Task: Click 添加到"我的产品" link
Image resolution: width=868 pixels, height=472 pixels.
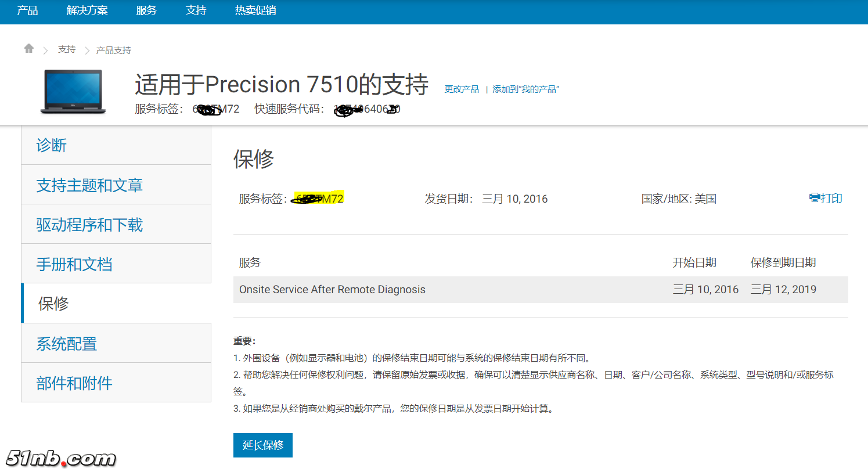Action: tap(525, 89)
